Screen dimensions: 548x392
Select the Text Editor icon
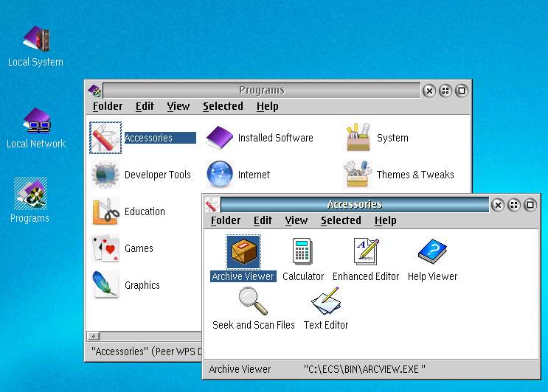pyautogui.click(x=325, y=301)
